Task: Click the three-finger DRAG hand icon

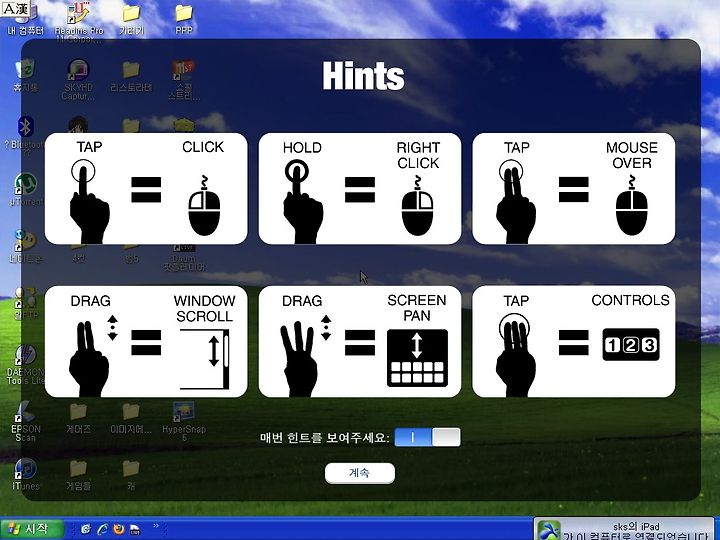Action: 299,359
